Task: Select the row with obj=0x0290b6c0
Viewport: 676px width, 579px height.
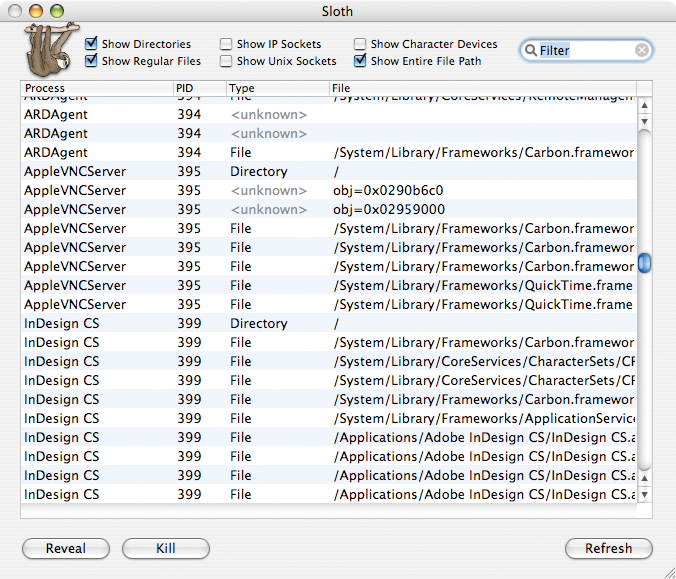Action: (329, 190)
